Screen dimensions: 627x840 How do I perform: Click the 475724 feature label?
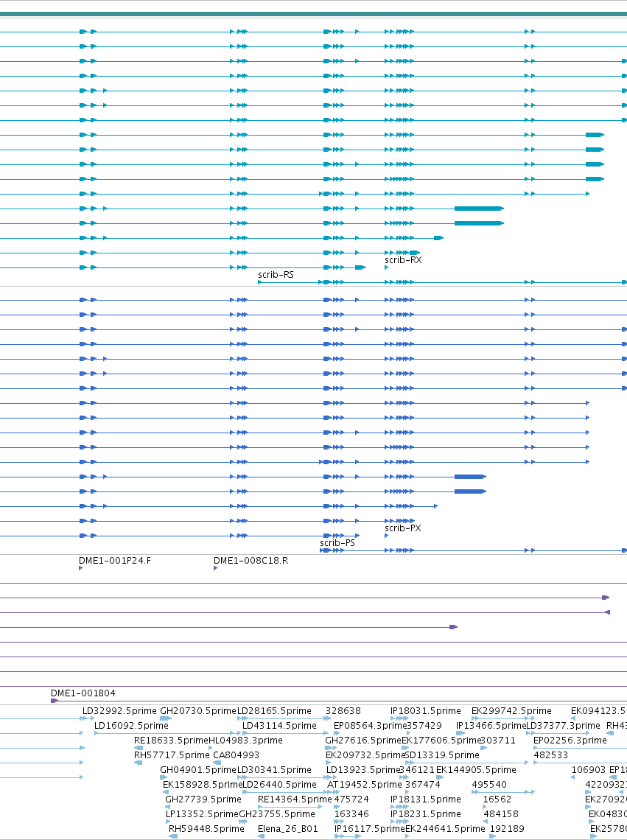click(x=351, y=799)
